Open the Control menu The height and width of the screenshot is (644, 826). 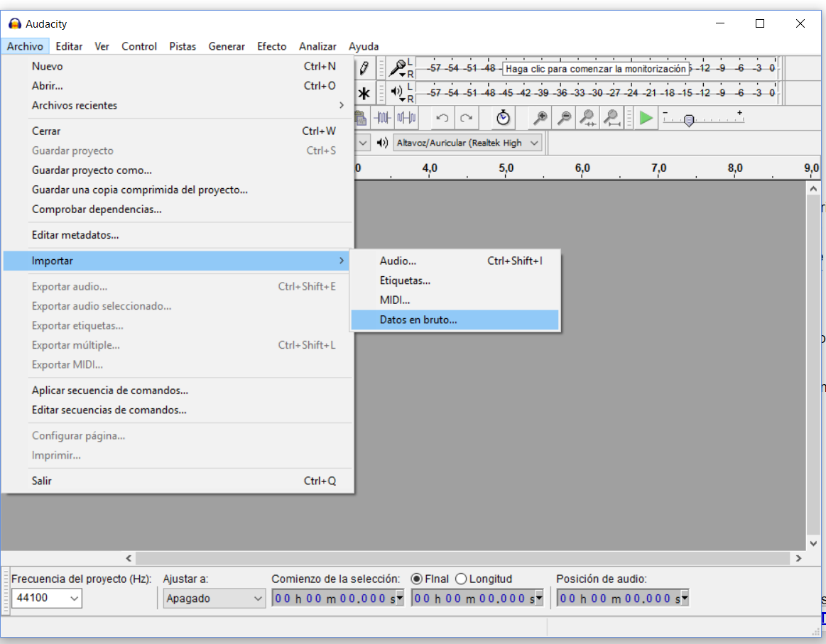[139, 46]
